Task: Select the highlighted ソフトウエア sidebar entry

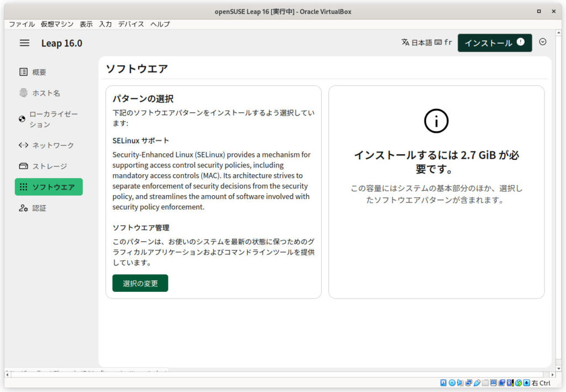Action: point(49,187)
